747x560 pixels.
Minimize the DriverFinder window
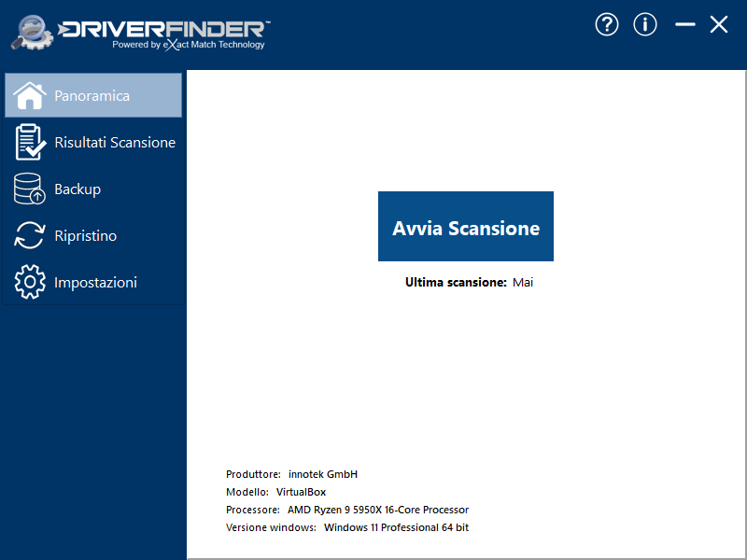(x=685, y=24)
